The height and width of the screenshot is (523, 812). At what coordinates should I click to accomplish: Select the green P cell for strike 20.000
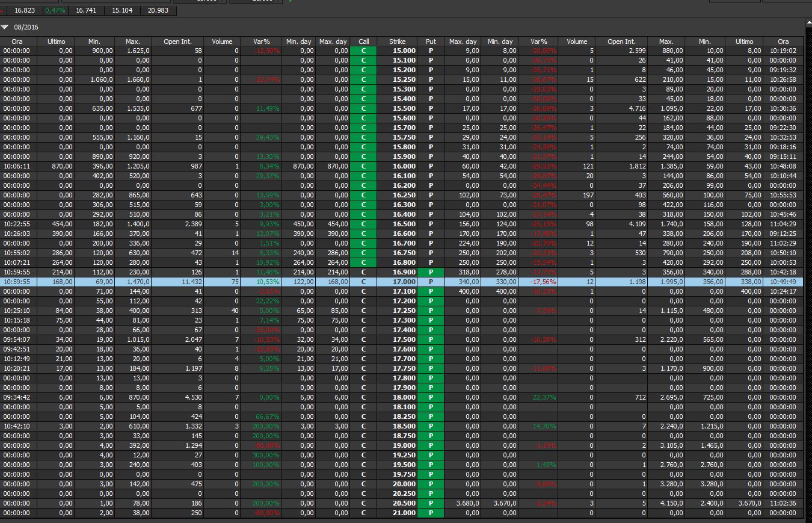431,484
